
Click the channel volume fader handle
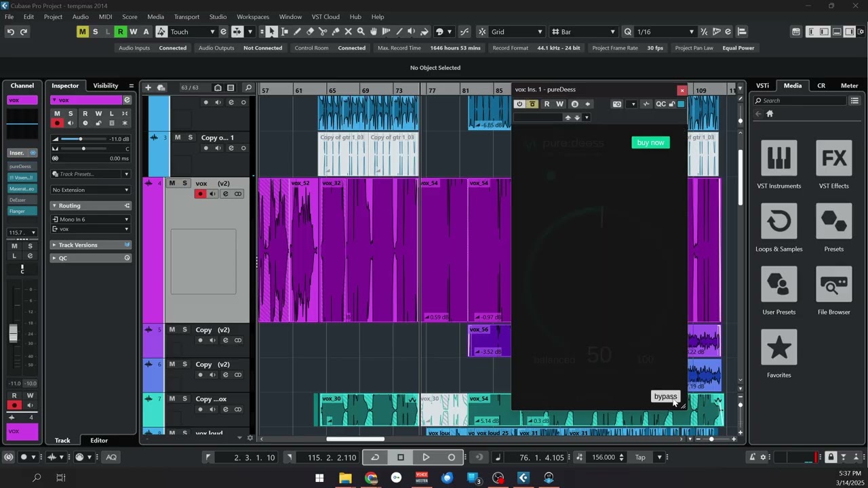[13, 333]
